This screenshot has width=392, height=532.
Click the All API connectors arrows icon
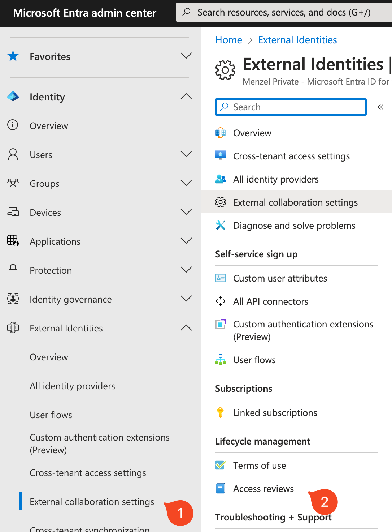(x=220, y=301)
